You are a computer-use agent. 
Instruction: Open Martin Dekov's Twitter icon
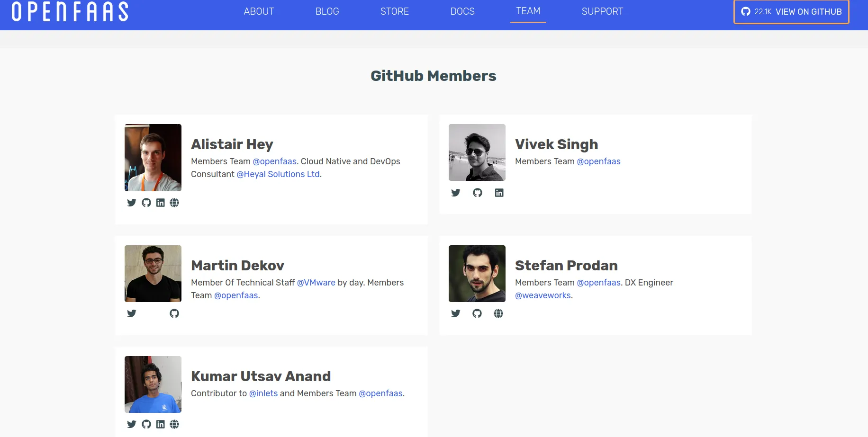point(132,313)
